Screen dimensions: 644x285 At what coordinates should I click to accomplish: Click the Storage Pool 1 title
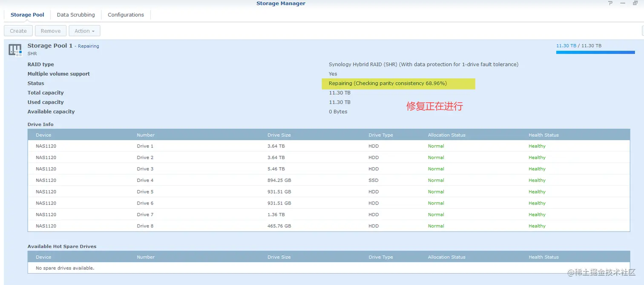pos(50,46)
